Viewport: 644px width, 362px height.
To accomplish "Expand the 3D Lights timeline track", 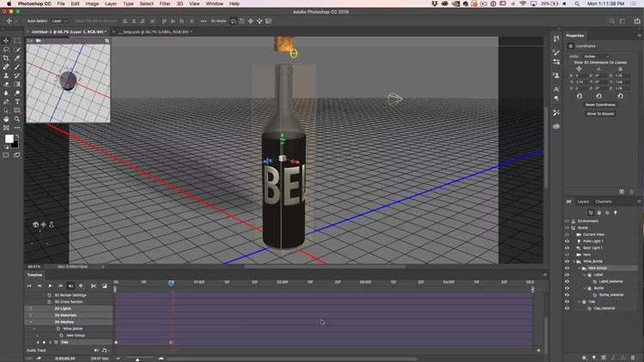I will (x=31, y=309).
